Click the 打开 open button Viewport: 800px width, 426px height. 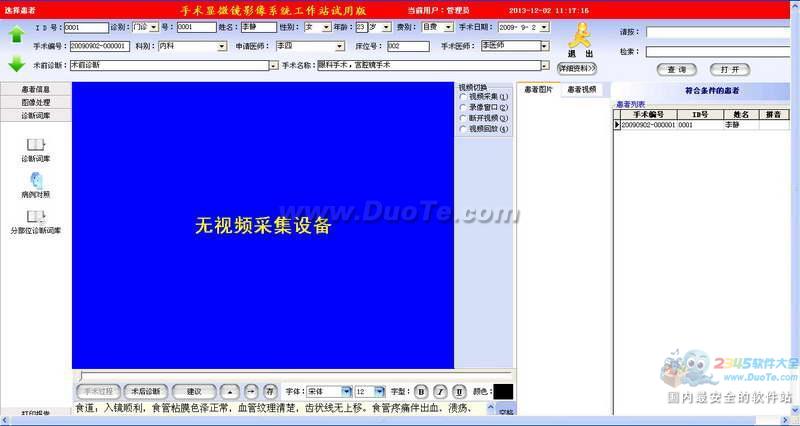(x=730, y=69)
